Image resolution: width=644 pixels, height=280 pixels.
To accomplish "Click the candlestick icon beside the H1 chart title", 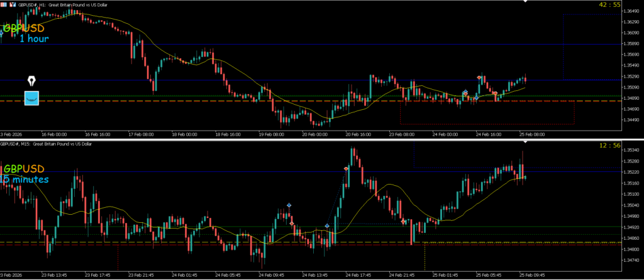I will click(14, 4).
